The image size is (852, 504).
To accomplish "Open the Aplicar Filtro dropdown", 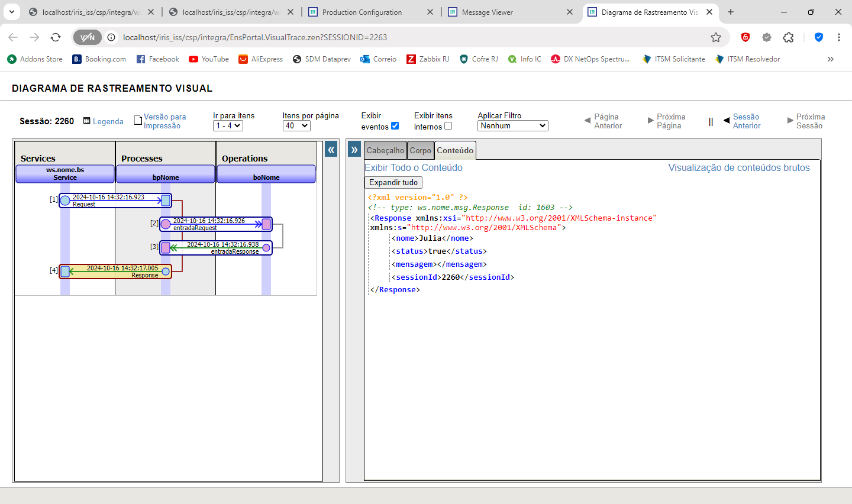I will click(x=512, y=125).
